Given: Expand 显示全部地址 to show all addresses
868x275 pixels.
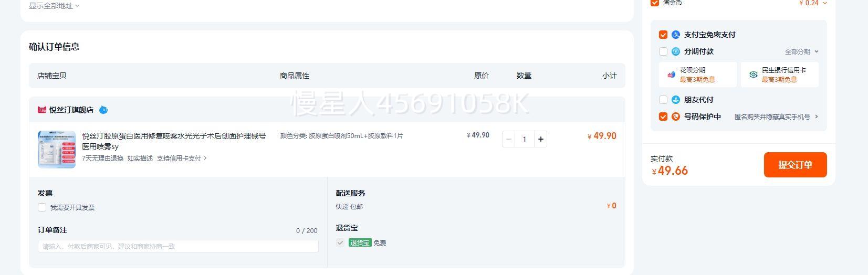Looking at the screenshot, I should [54, 6].
